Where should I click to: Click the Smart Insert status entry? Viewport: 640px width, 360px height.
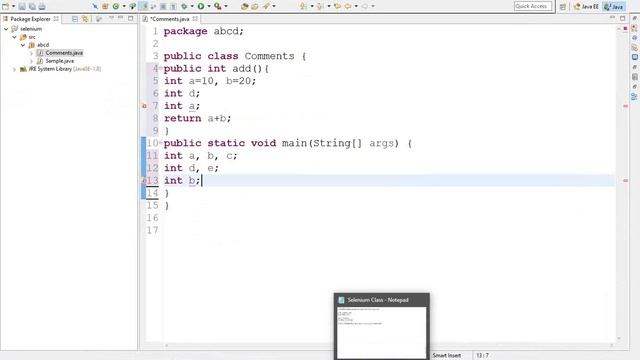(x=447, y=356)
